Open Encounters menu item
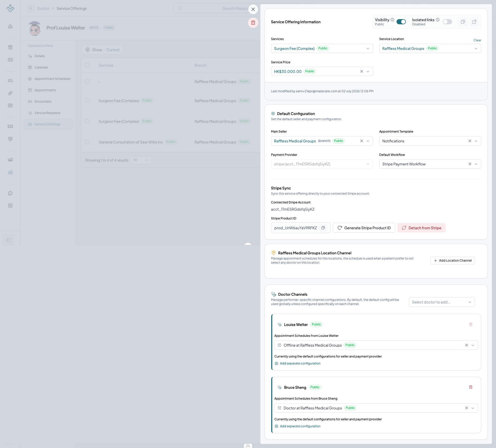The image size is (496, 448). coord(49,102)
